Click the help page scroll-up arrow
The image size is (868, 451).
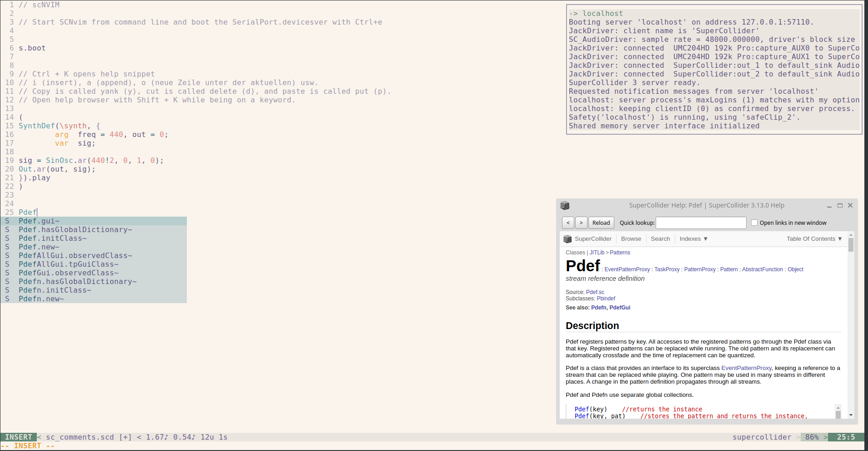click(851, 235)
